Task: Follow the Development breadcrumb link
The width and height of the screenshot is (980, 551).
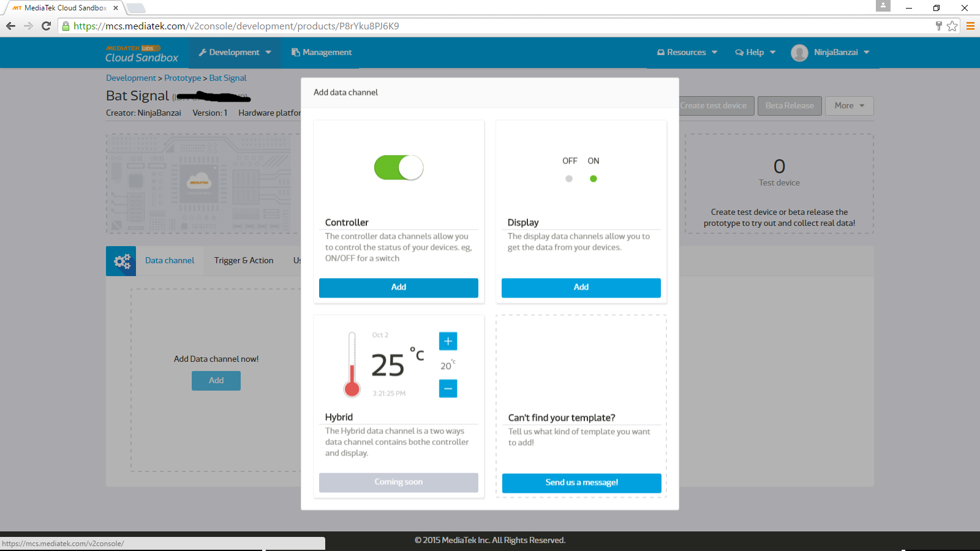Action: tap(130, 78)
